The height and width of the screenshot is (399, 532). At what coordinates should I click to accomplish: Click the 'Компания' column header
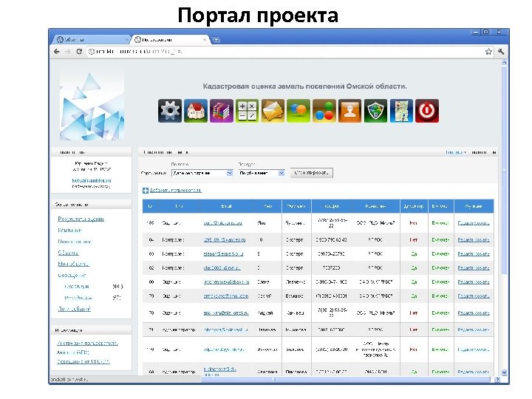coord(375,206)
